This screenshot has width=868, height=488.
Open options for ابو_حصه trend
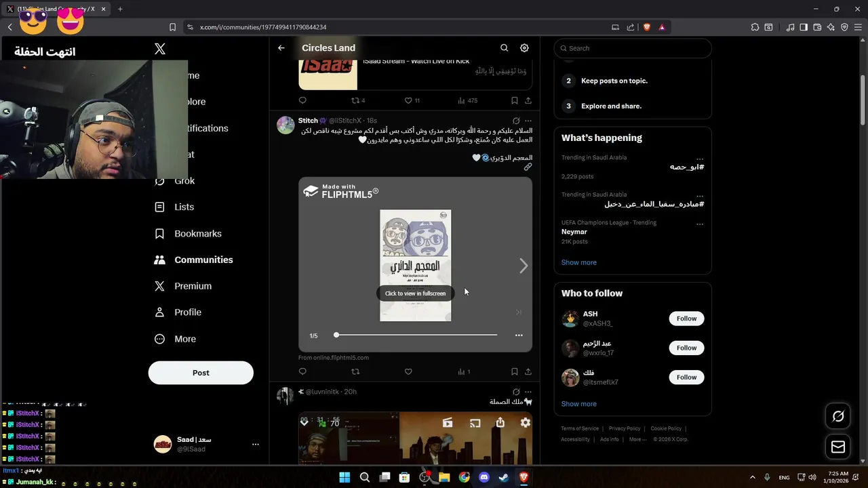pos(700,158)
